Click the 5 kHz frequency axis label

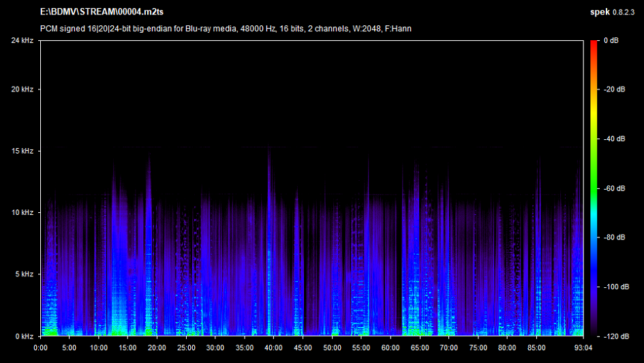(x=25, y=274)
